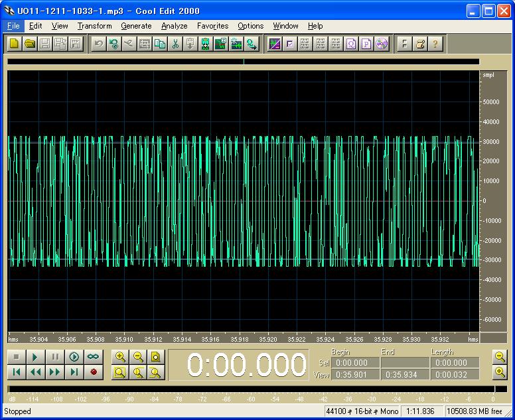Click the New file toolbar icon
This screenshot has height=420, width=515.
14,44
